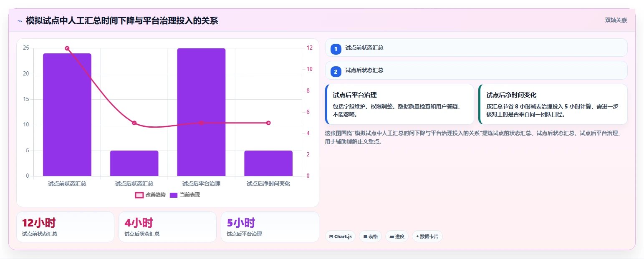Click the 试点后状态汇总 purple bar
The height and width of the screenshot is (259, 644).
(x=134, y=163)
